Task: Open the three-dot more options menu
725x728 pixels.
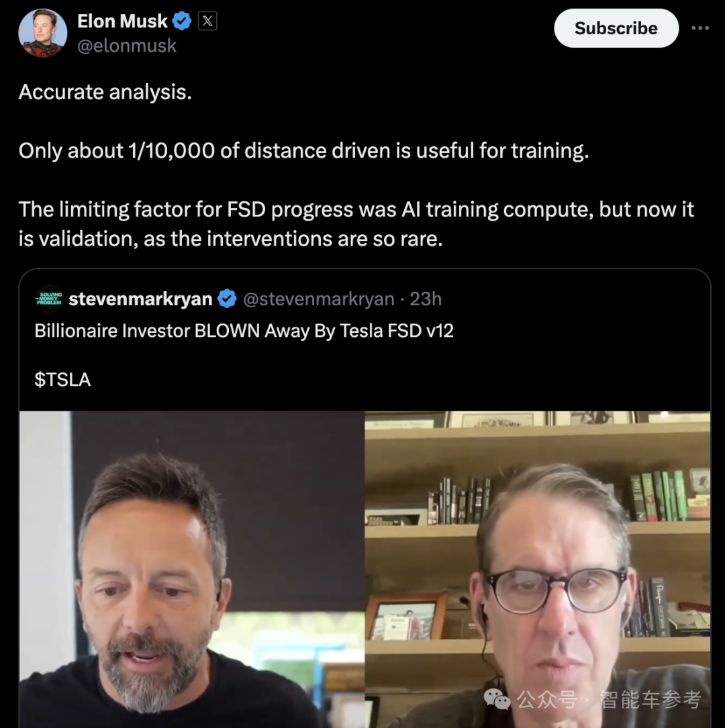Action: (x=700, y=28)
